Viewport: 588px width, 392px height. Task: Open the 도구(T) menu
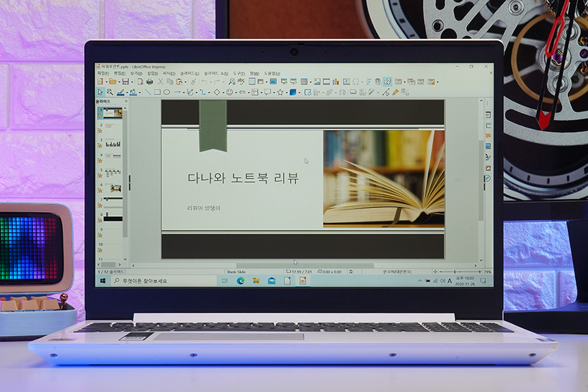tap(239, 73)
